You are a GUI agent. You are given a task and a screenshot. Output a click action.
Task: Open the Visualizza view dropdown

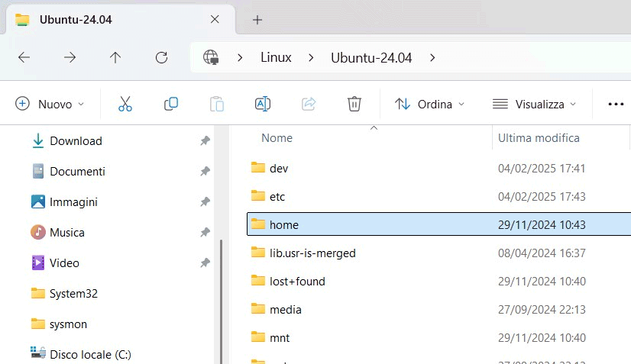[x=534, y=105]
